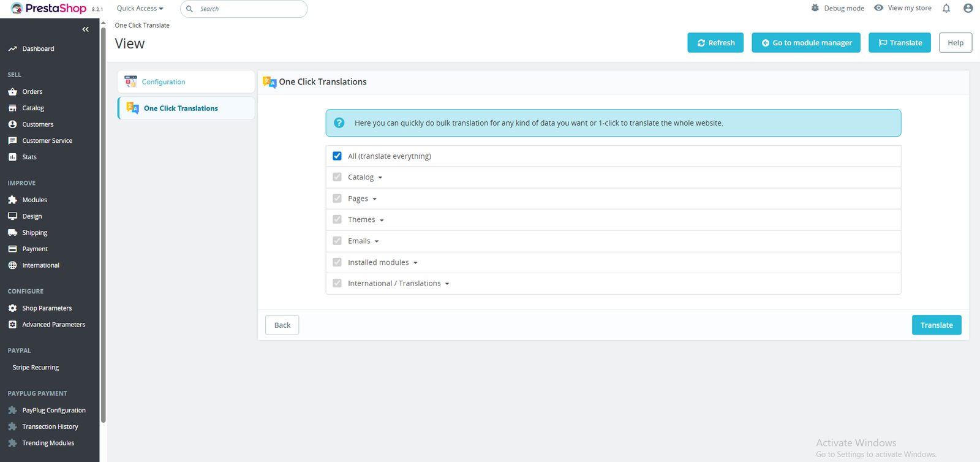Open the Shop Parameters menu item

[x=47, y=308]
